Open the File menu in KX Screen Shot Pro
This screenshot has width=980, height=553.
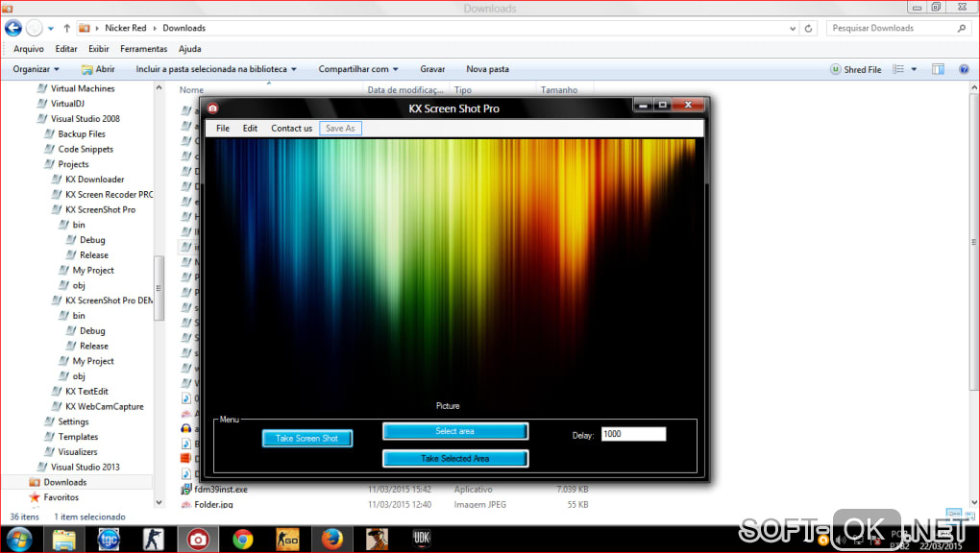(x=223, y=128)
